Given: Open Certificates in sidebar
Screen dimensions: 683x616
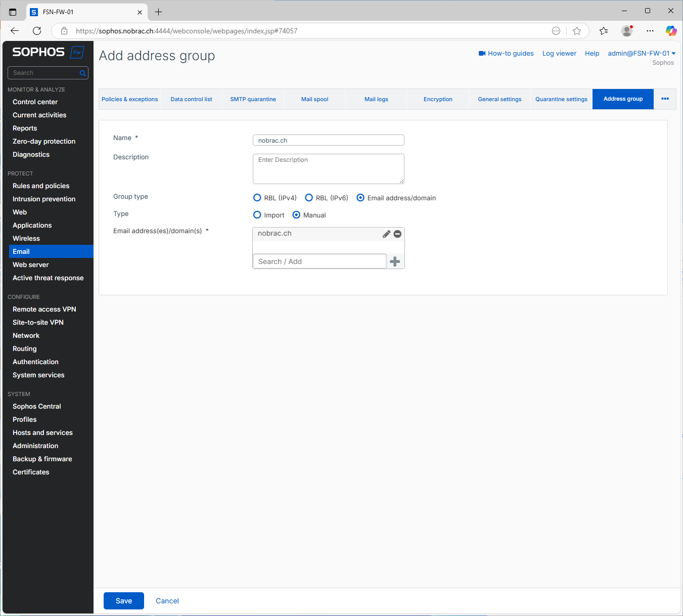Looking at the screenshot, I should pyautogui.click(x=31, y=472).
